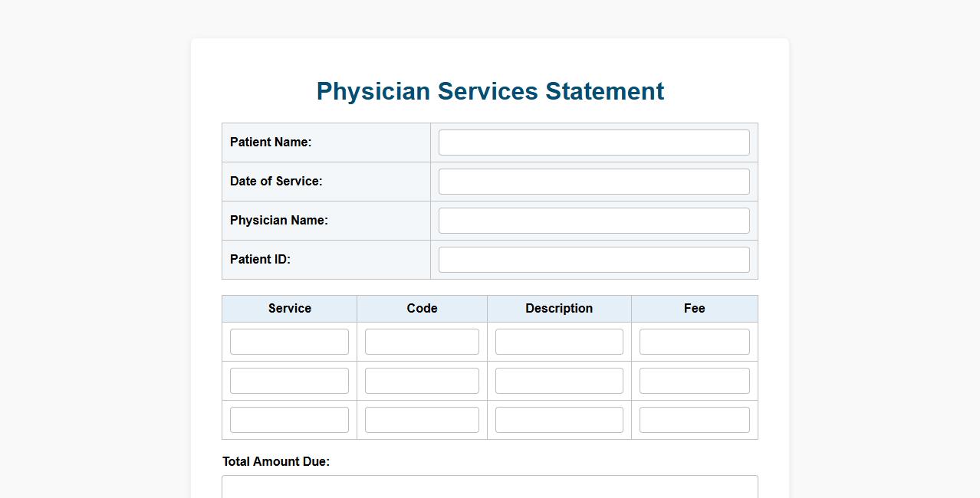Select third row Description input
The width and height of the screenshot is (980, 498).
click(x=559, y=420)
